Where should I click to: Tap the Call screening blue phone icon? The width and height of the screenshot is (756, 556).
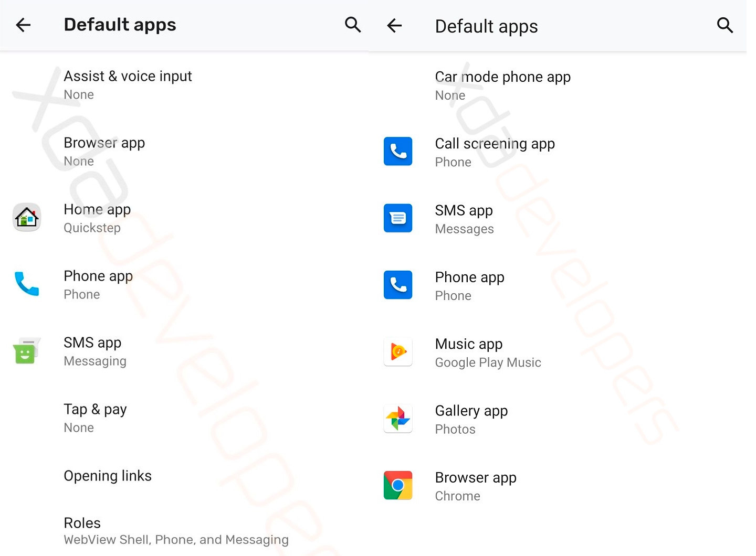pos(398,151)
